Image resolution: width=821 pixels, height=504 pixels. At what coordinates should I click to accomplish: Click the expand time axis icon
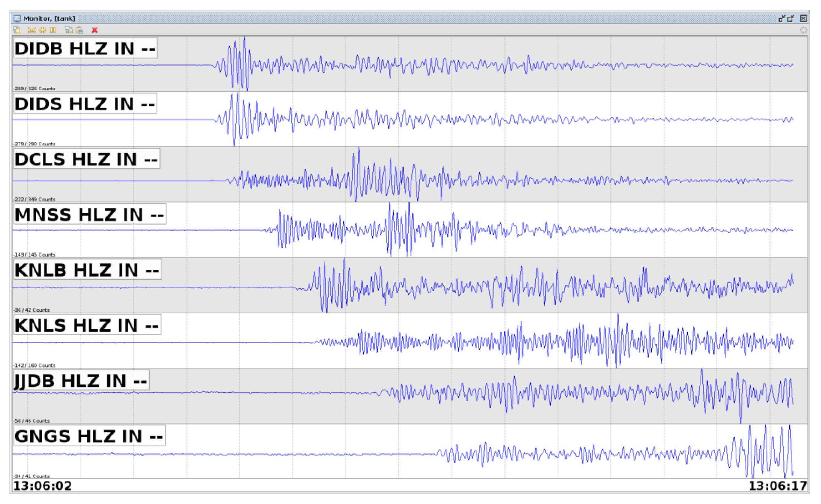(x=42, y=30)
